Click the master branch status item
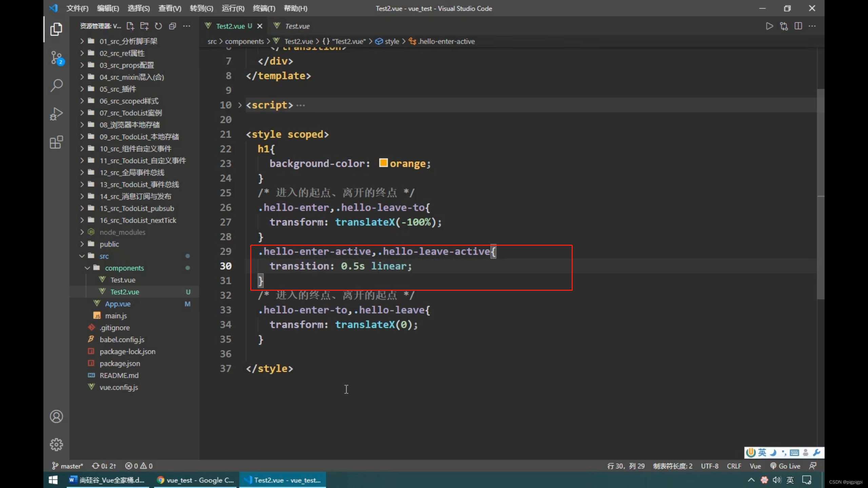The height and width of the screenshot is (488, 868). tap(67, 466)
